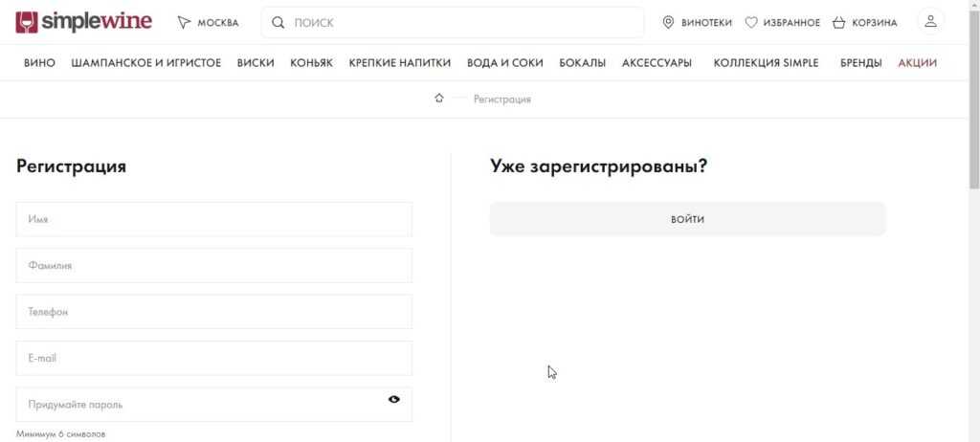Viewport: 980px width, 442px height.
Task: Click the search magnifier icon
Action: pyautogui.click(x=278, y=22)
